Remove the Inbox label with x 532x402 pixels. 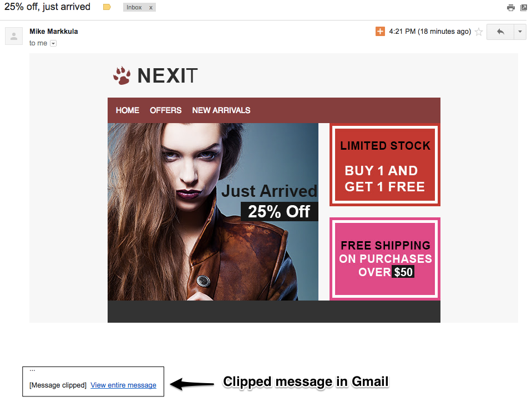(151, 7)
